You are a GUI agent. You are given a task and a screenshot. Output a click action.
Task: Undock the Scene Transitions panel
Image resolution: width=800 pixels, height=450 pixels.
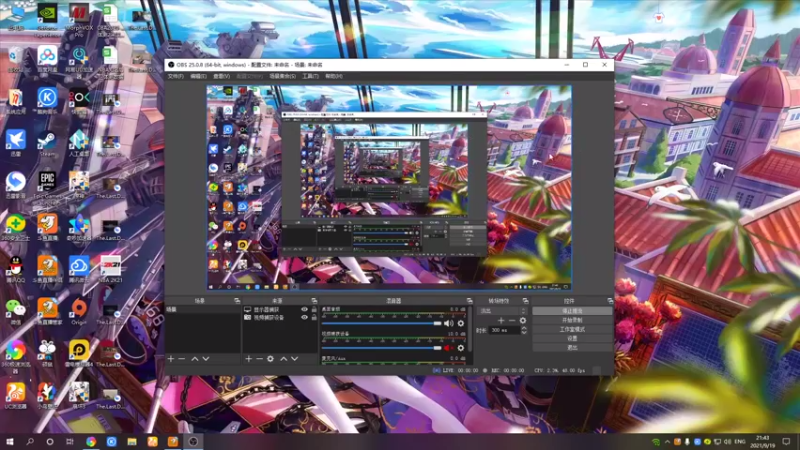(x=526, y=301)
